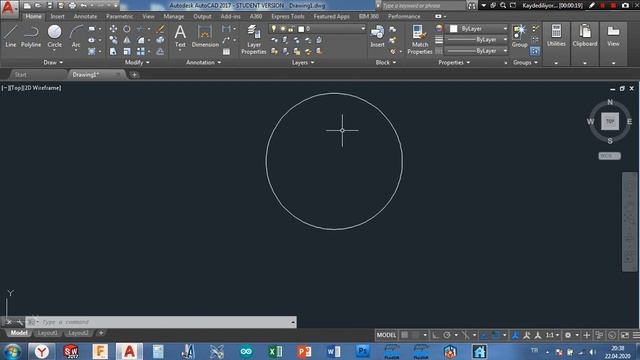Screen dimensions: 640x360
Task: Open the Layout2 tab
Action: [x=78, y=333]
